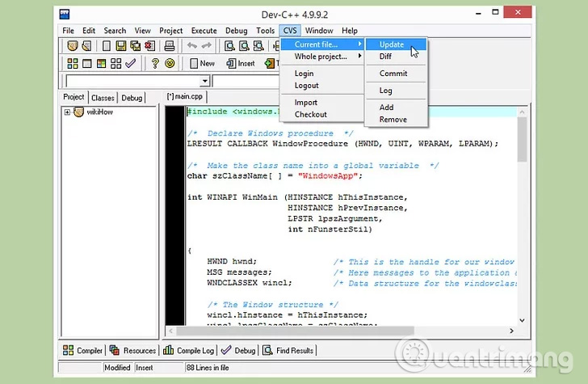Viewport: 588px width, 384px height.
Task: Open the Help menu
Action: point(350,31)
